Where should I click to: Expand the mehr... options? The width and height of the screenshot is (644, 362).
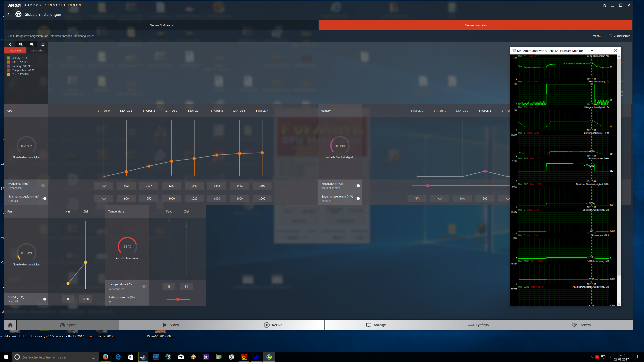click(x=597, y=36)
